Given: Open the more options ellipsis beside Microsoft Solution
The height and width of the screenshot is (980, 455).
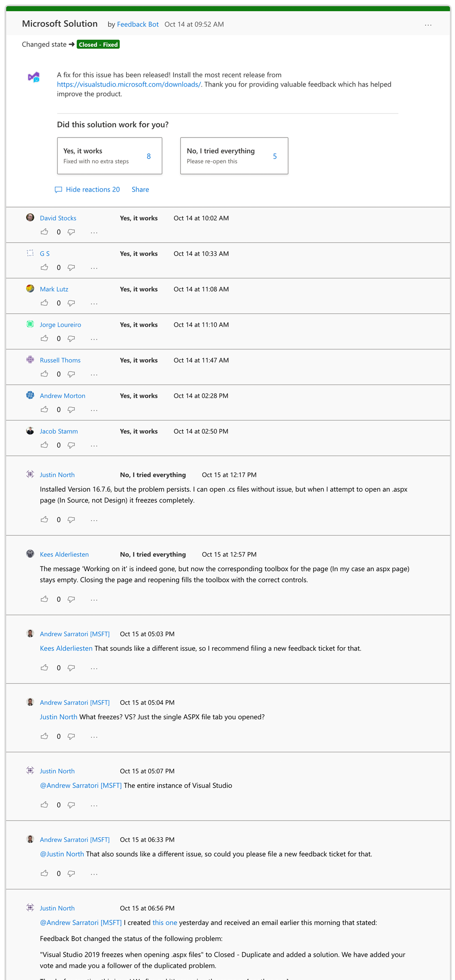Looking at the screenshot, I should [428, 25].
